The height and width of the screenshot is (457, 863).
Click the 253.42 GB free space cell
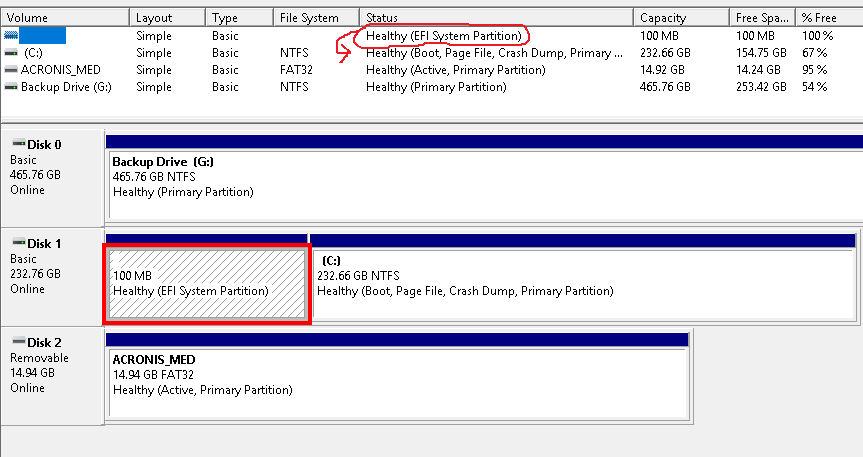point(761,87)
